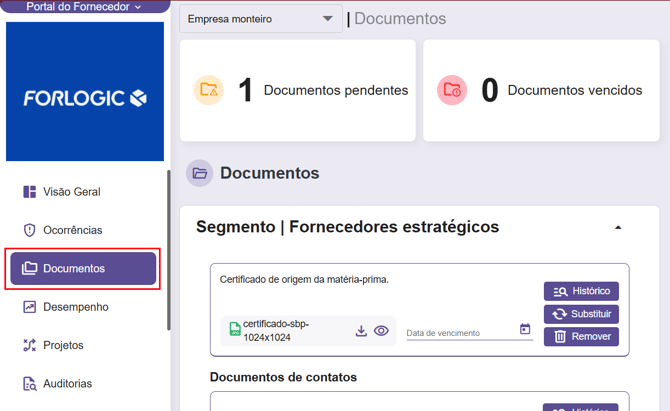The width and height of the screenshot is (670, 411).
Task: Click the Documentos section folder icon
Action: tap(200, 173)
